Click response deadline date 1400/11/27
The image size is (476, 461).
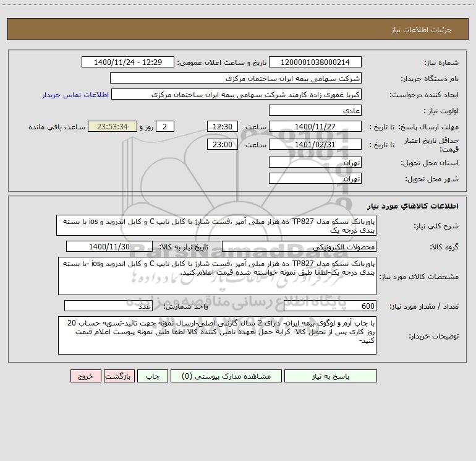pos(315,126)
